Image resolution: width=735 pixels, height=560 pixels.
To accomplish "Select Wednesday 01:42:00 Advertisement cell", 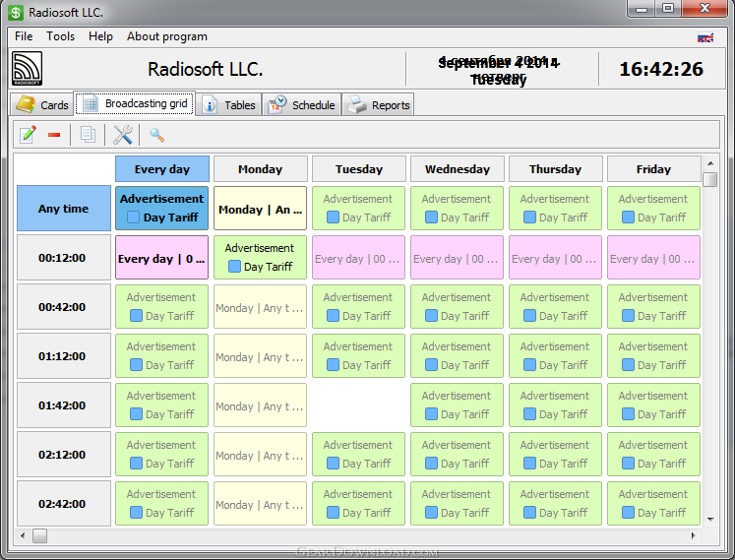I will pyautogui.click(x=457, y=405).
